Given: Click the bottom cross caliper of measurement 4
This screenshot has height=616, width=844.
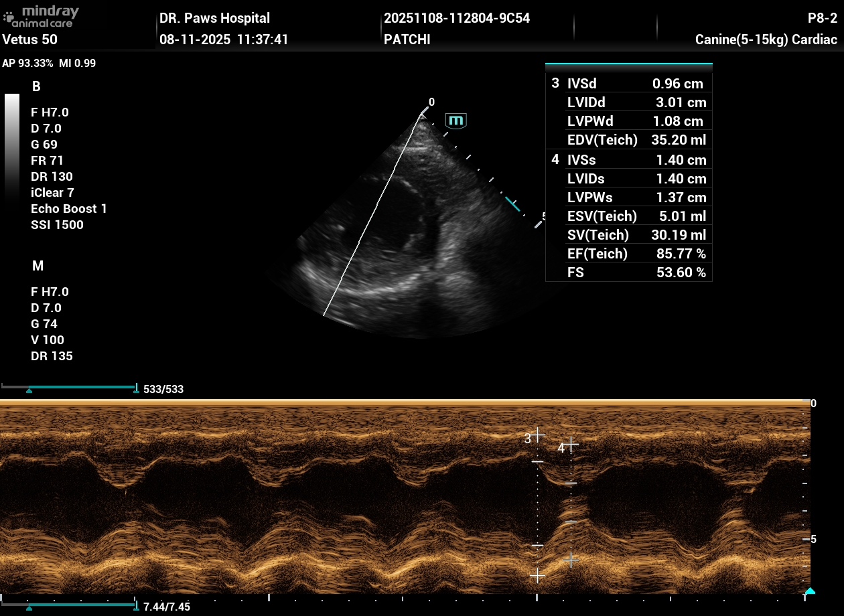Looking at the screenshot, I should [571, 560].
